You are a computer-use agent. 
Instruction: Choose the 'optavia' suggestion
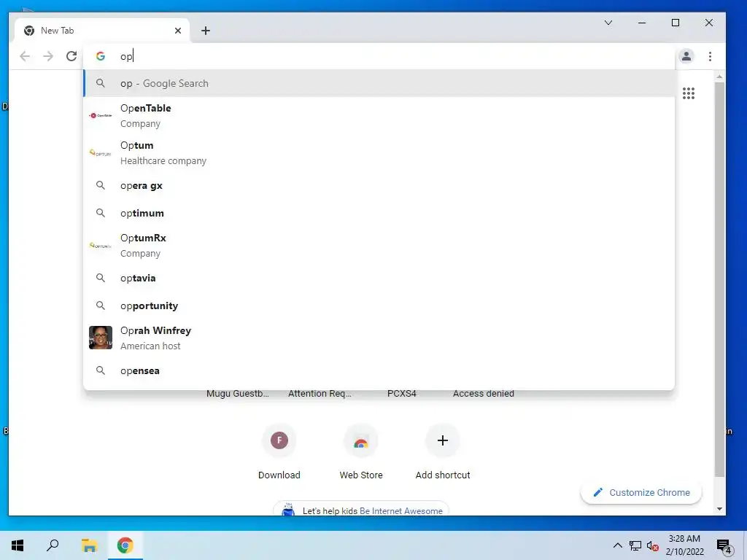[x=379, y=278]
